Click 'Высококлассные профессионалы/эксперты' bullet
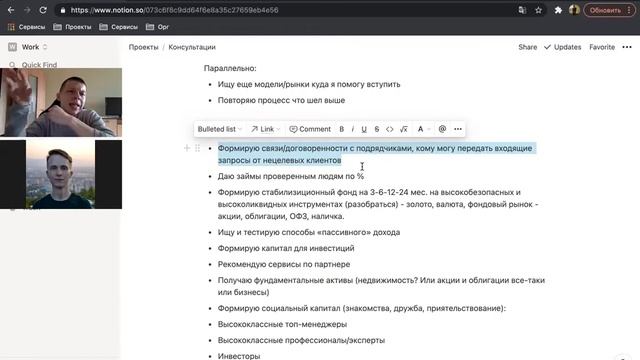This screenshot has height=360, width=640. 301,340
